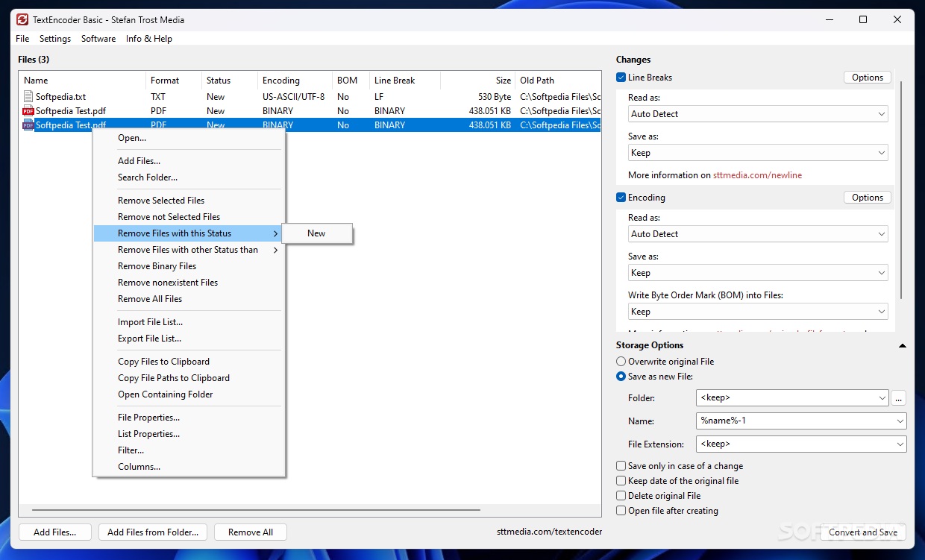Choose File Properties...
Viewport: 925px width, 560px height.
[188, 418]
